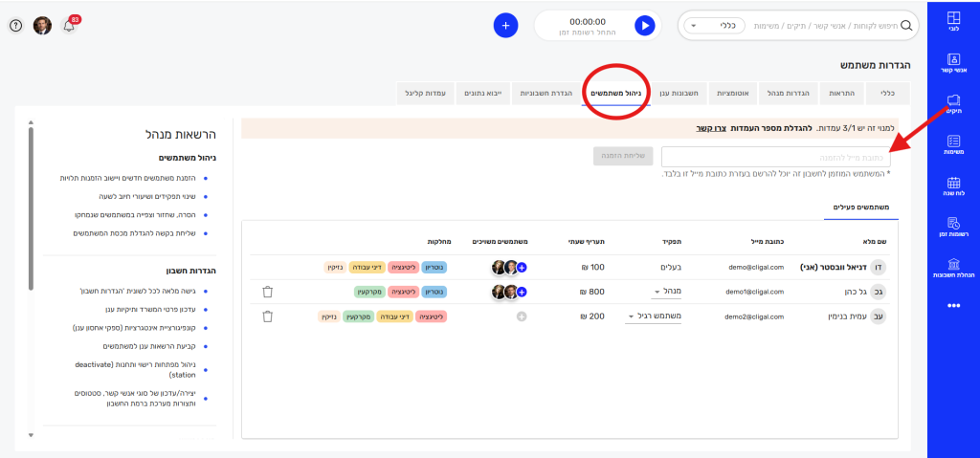Open role dropdown מנהל for גל כהן
Screen dimensions: 980x458
(666, 292)
